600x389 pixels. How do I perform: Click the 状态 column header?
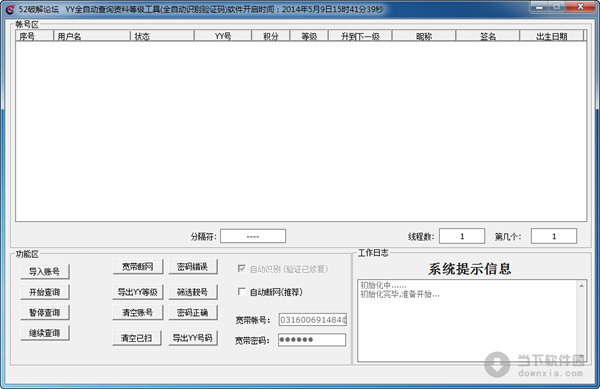pos(162,36)
